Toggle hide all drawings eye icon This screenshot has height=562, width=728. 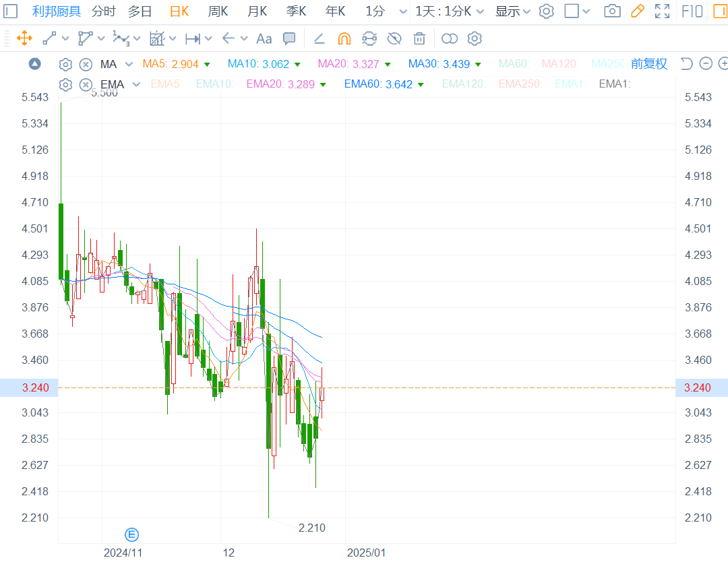394,38
